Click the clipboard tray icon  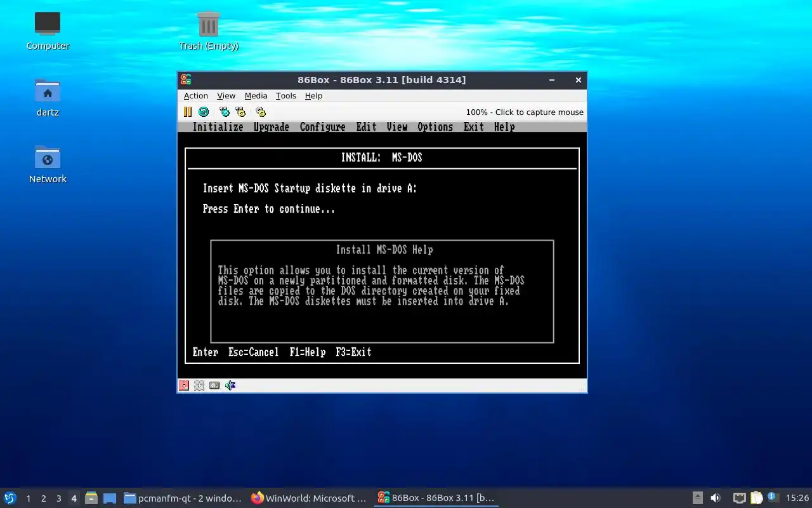(x=756, y=498)
